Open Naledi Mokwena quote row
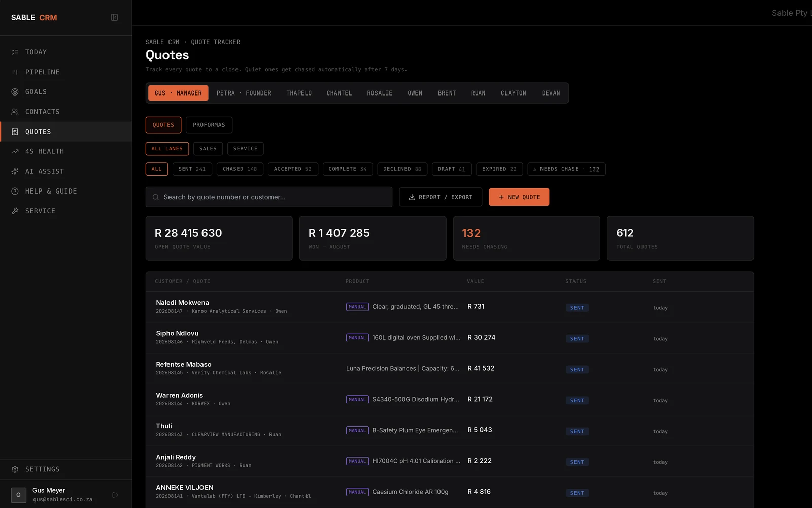Viewport: 812px width, 508px height. point(450,307)
